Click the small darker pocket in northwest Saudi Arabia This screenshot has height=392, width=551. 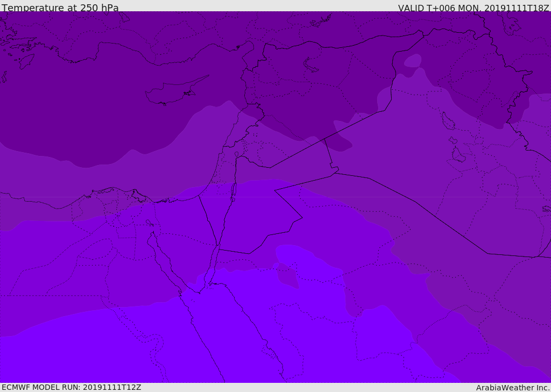point(287,276)
